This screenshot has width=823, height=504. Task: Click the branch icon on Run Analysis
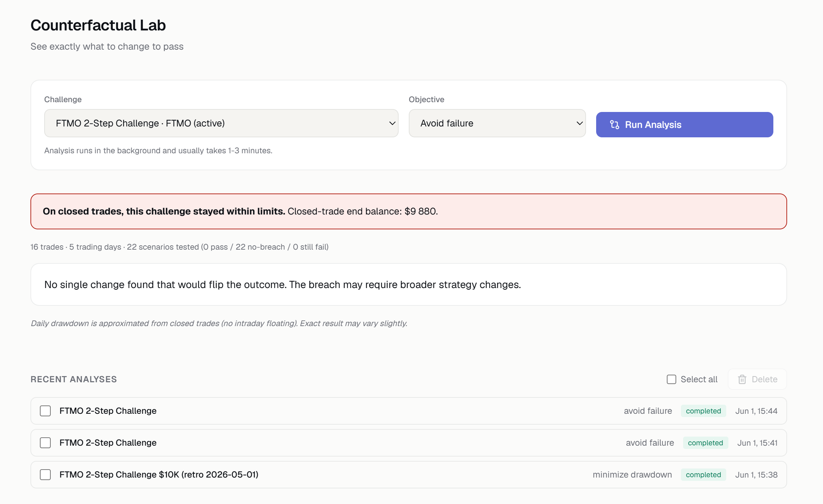point(614,125)
